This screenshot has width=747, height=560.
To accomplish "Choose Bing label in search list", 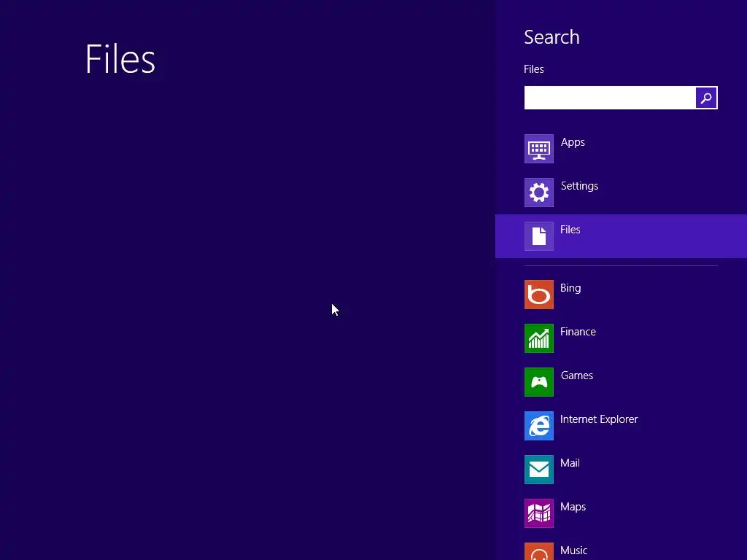I will [570, 289].
